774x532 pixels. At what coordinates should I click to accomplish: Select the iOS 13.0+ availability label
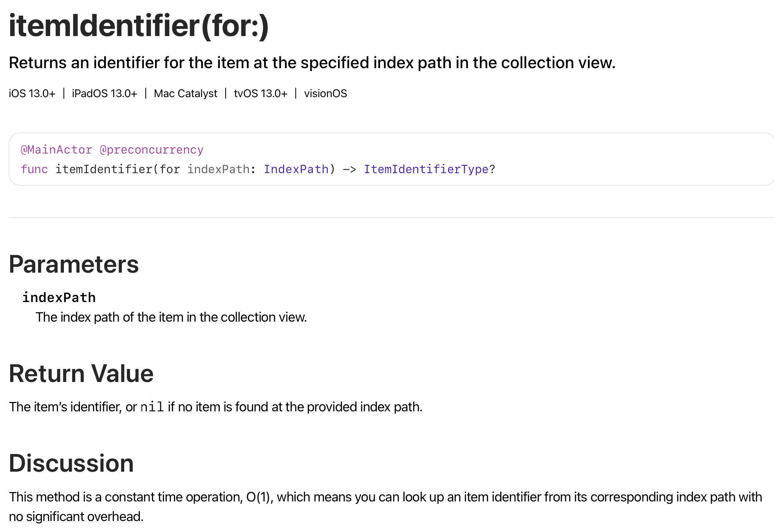coord(32,94)
